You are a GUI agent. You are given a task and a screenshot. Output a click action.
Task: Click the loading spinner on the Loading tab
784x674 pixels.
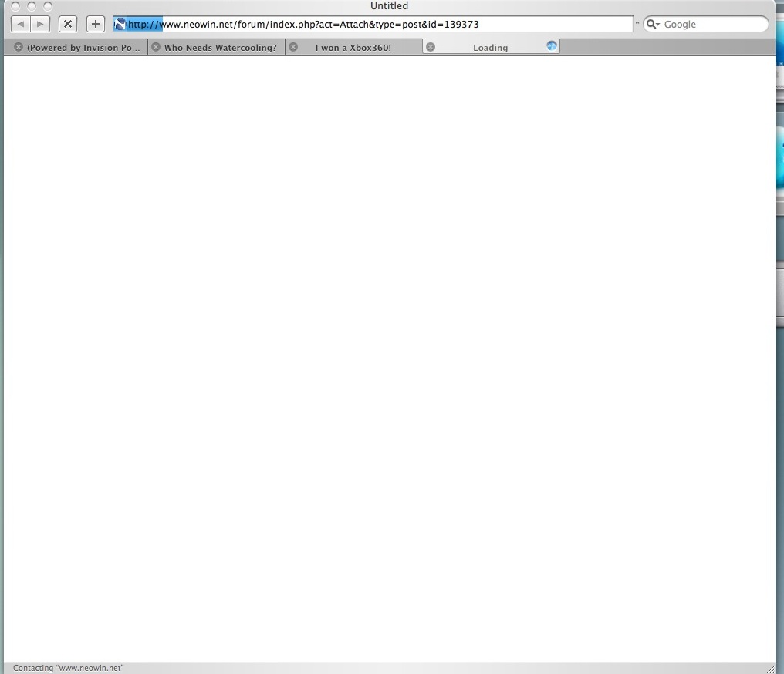tap(551, 45)
